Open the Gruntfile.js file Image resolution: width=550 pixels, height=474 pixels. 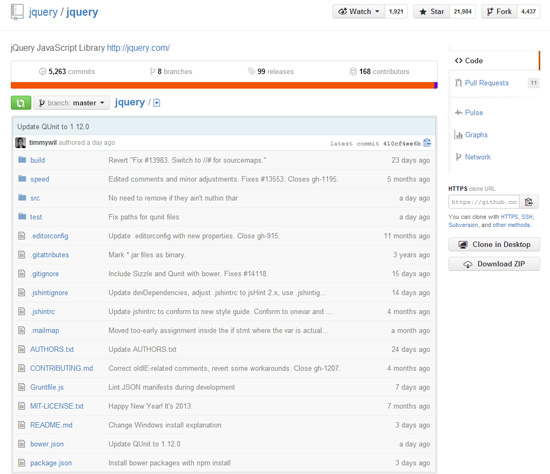(x=47, y=387)
